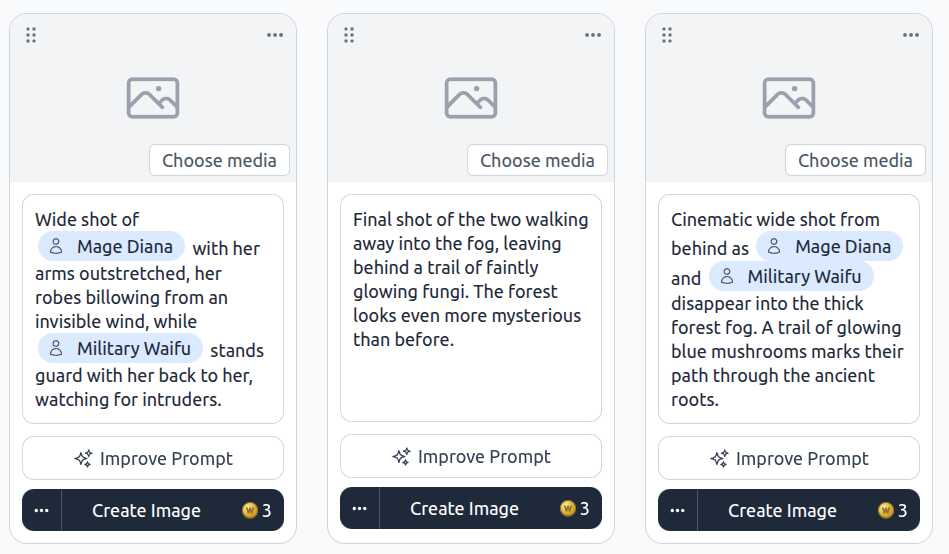Click image placeholder icon in third card
This screenshot has width=949, height=554.
coord(789,97)
